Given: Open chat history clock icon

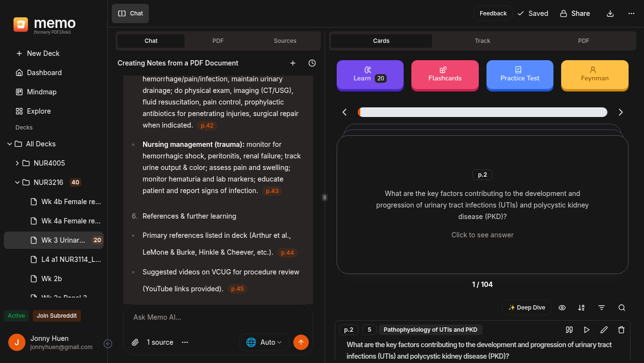Looking at the screenshot, I should tap(312, 63).
